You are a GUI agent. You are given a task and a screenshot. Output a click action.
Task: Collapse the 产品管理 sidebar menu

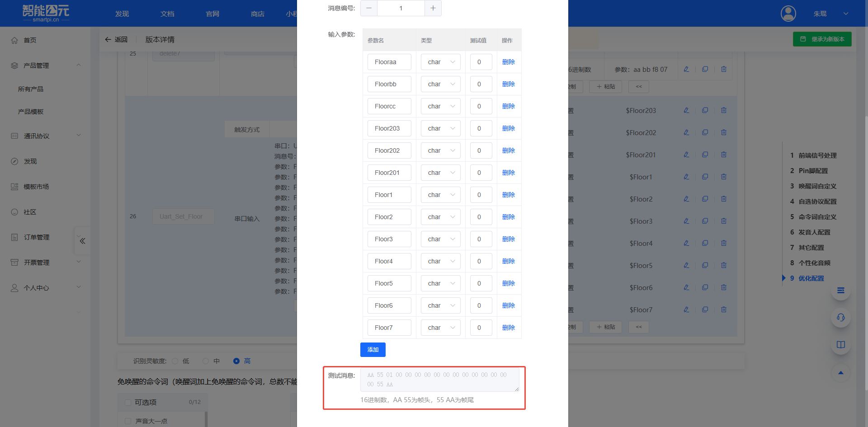[79, 65]
